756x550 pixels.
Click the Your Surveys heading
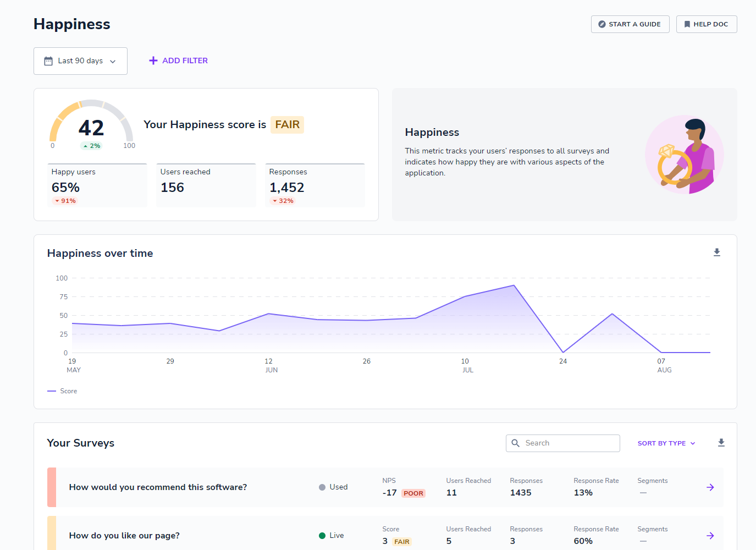click(x=81, y=443)
